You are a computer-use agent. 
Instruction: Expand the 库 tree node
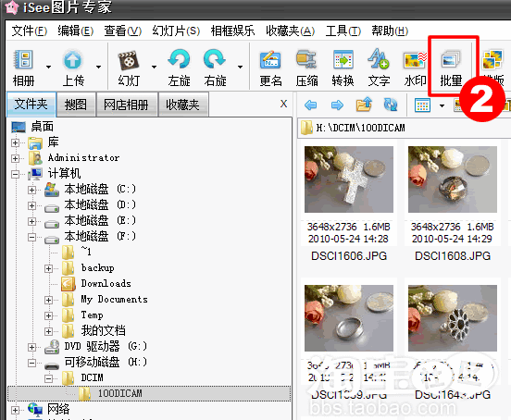15,142
